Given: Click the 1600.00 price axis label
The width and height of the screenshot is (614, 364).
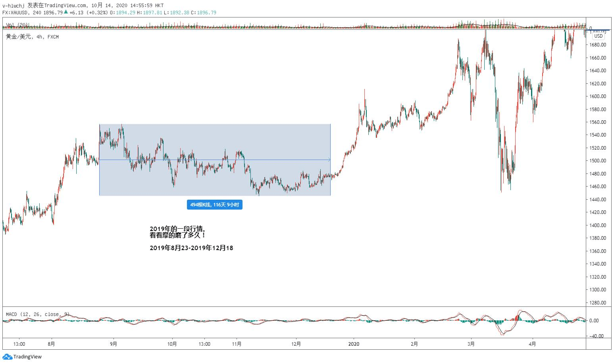Looking at the screenshot, I should click(x=598, y=96).
